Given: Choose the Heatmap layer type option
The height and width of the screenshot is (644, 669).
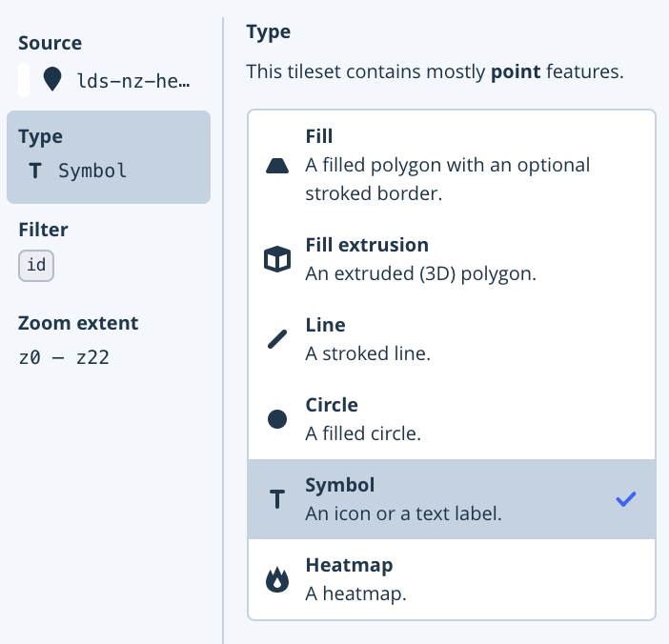Looking at the screenshot, I should [452, 579].
